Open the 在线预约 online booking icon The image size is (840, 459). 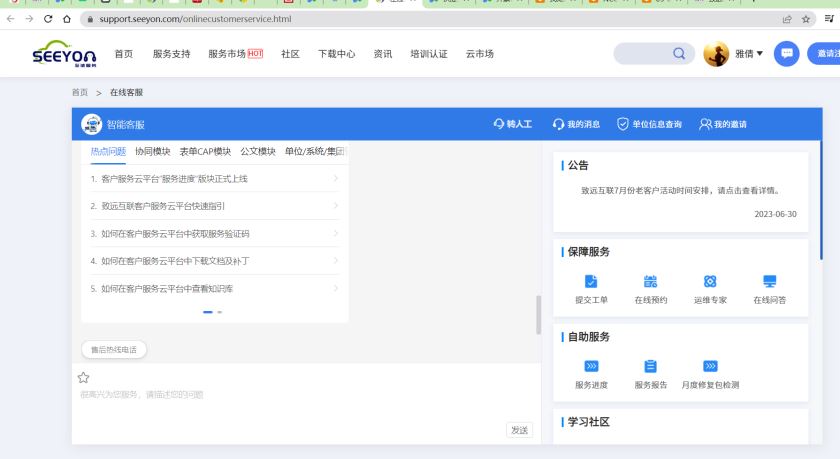coord(650,282)
